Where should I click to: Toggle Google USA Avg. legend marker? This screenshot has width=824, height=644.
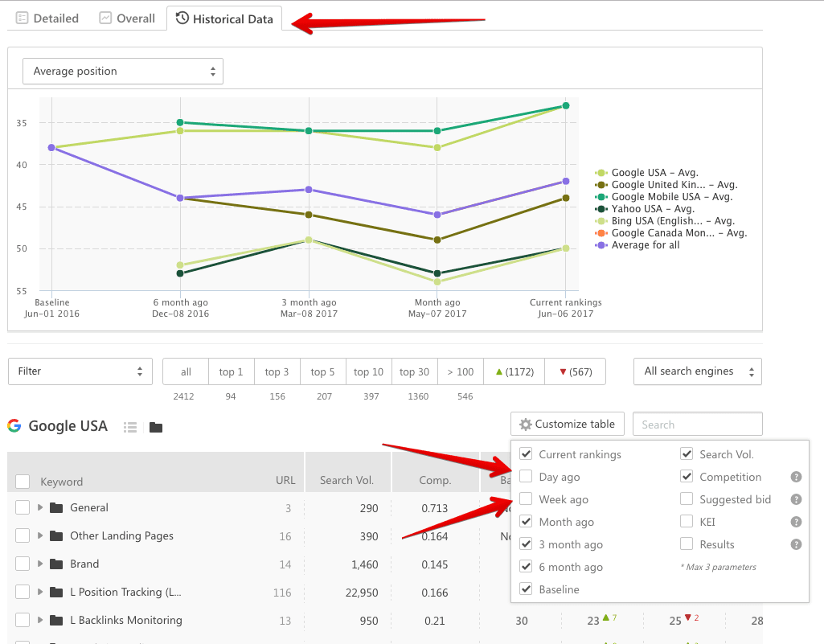(x=601, y=172)
